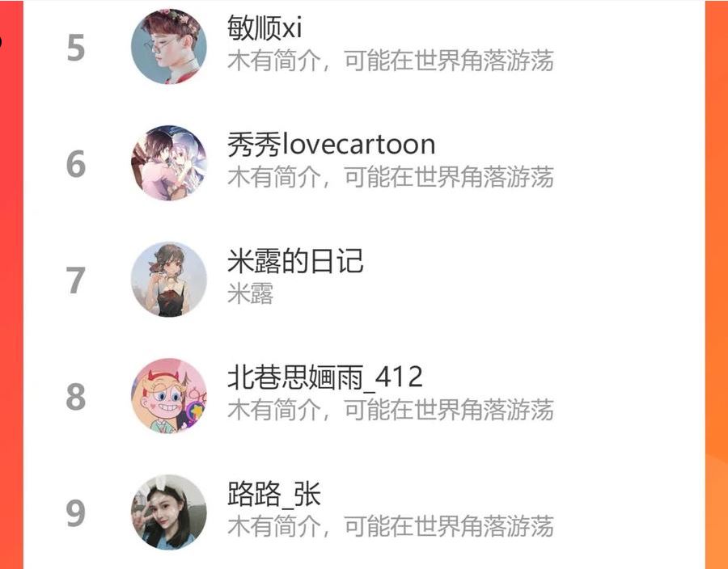Open username 秀秀lovecartoon
The height and width of the screenshot is (569, 728).
click(x=331, y=144)
